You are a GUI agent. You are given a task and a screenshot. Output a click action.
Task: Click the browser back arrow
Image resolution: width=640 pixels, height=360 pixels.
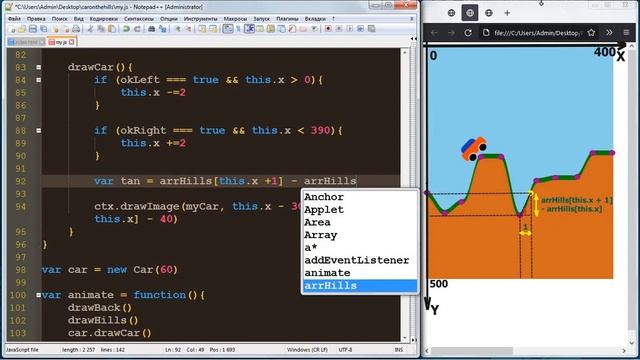click(x=434, y=33)
